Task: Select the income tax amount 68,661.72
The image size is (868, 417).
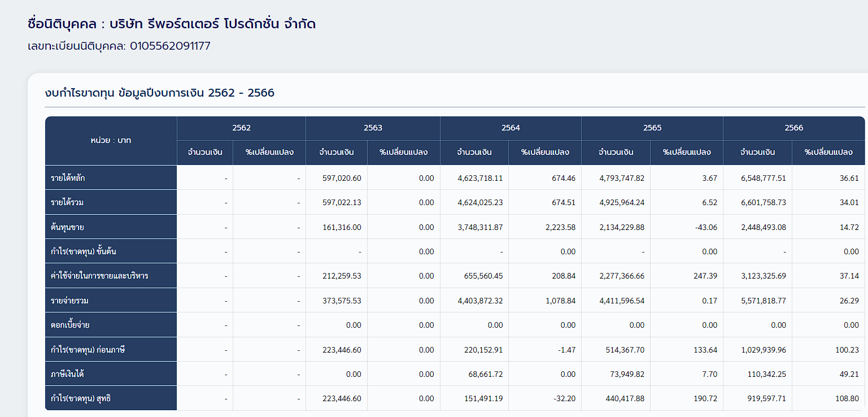Action: 485,374
